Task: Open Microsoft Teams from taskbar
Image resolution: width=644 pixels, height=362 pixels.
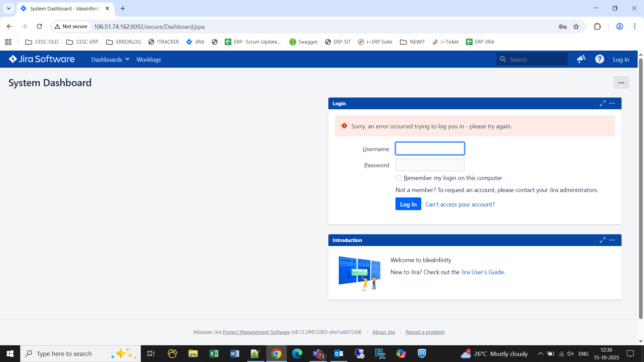Action: [x=318, y=354]
